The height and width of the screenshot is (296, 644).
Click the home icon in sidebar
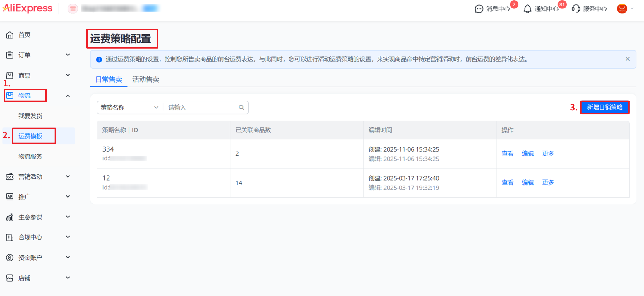10,35
